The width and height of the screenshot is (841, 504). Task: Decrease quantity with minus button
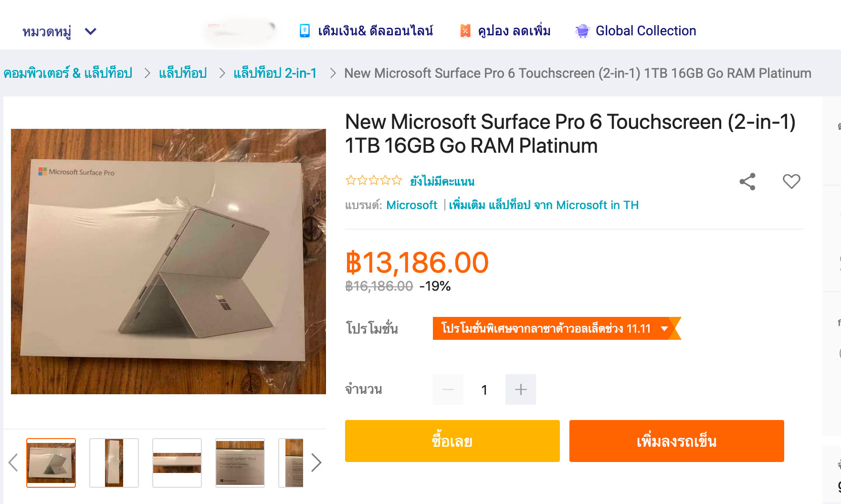tap(448, 389)
